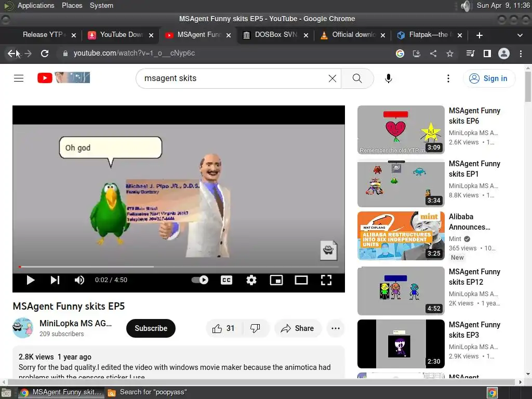Play the video

coord(31,280)
